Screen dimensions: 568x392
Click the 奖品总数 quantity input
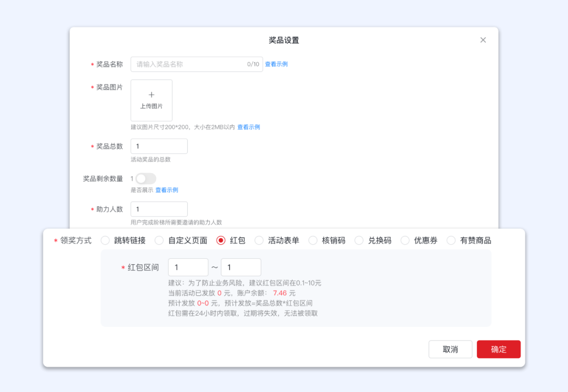click(158, 146)
